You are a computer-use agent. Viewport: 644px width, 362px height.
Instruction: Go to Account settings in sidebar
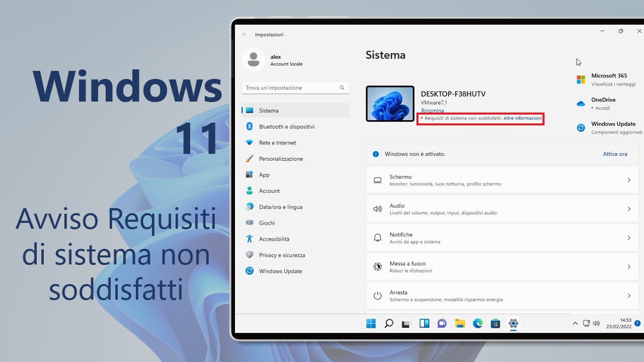(295, 191)
